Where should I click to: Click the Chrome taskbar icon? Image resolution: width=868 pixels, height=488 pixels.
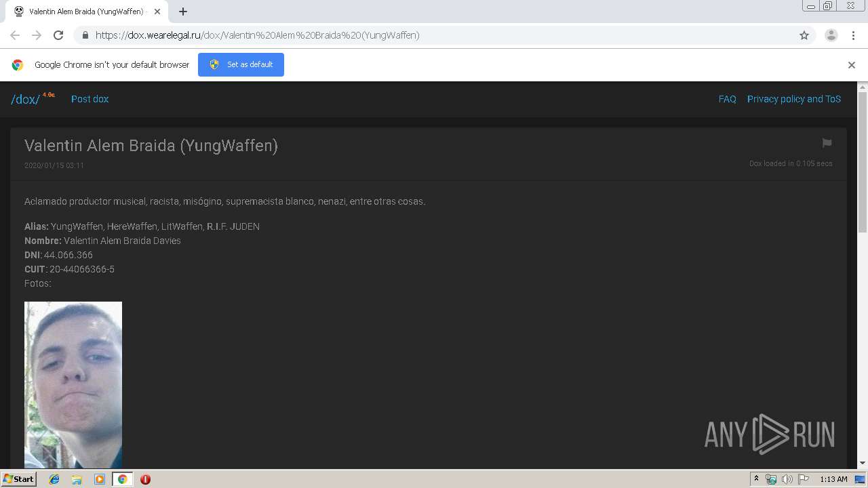tap(122, 479)
